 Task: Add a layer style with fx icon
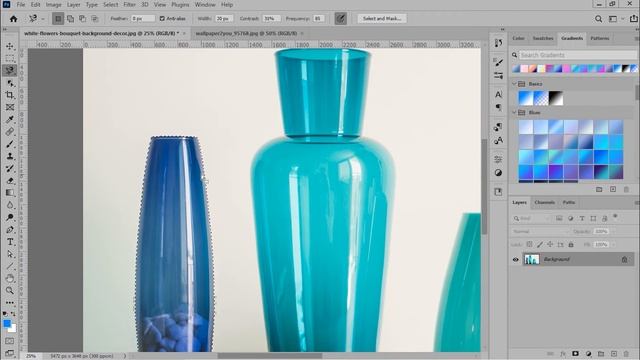coord(562,354)
